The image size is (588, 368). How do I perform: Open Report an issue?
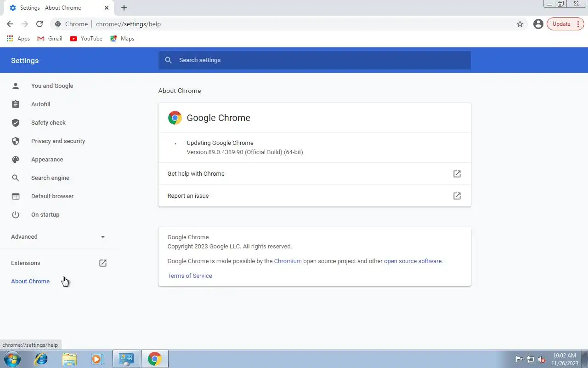pos(315,196)
